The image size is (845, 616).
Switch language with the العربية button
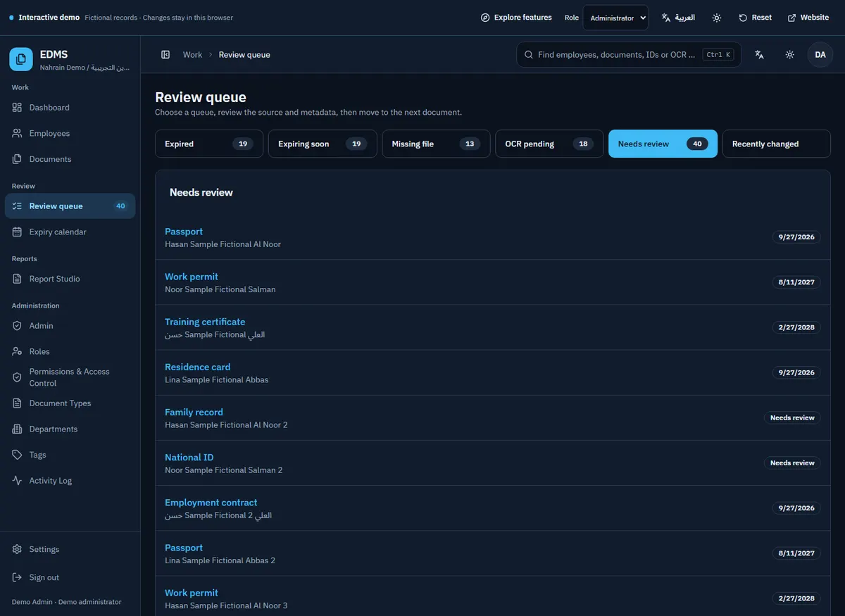[x=678, y=18]
